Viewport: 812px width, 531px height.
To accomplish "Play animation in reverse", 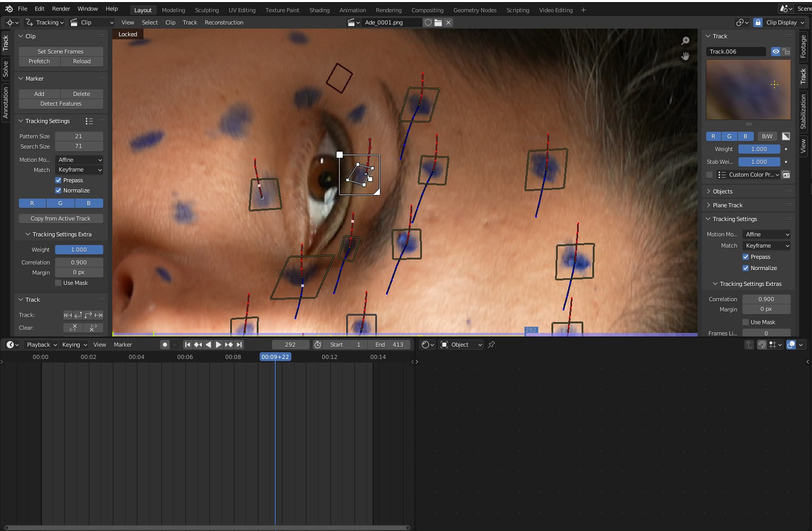I will pyautogui.click(x=208, y=345).
